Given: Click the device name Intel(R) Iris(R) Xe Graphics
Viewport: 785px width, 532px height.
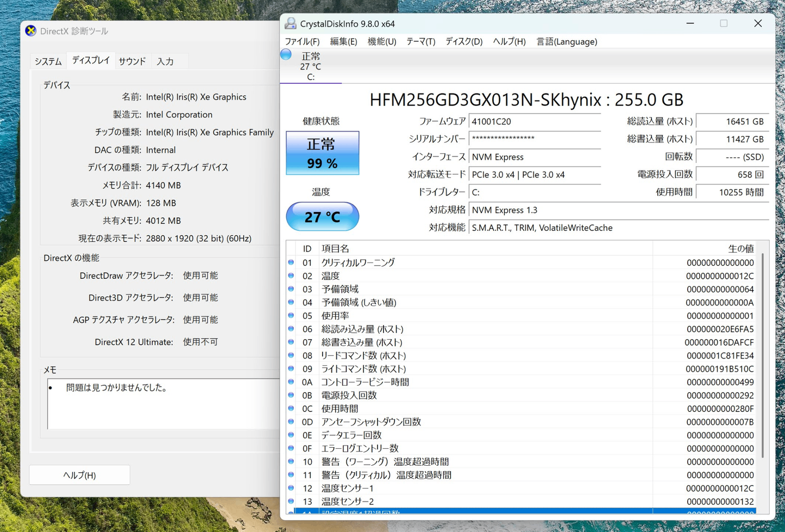Looking at the screenshot, I should tap(196, 97).
